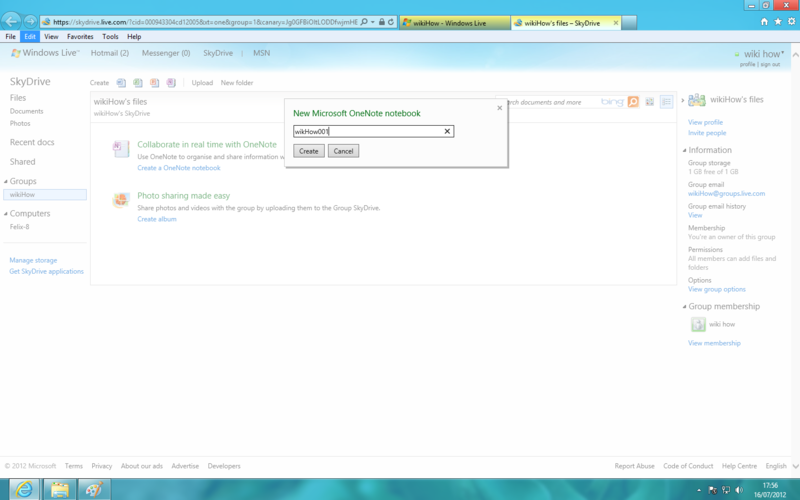Click the Create Word document icon
This screenshot has height=500, width=800.
click(121, 83)
